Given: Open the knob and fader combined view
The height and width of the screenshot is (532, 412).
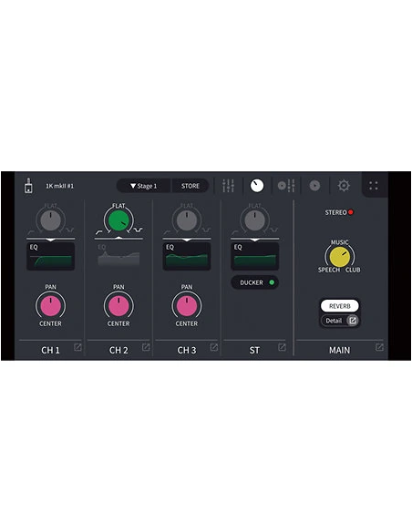Looking at the screenshot, I should (286, 186).
